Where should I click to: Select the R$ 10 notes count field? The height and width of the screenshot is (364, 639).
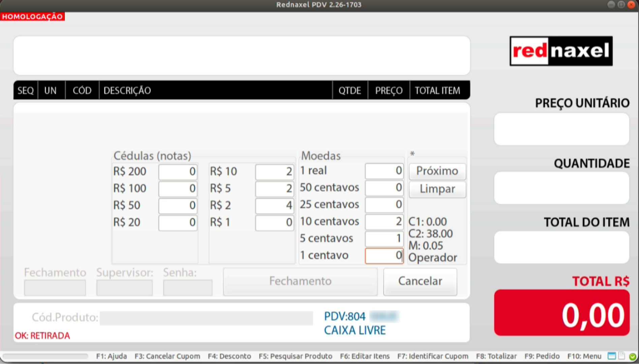274,172
